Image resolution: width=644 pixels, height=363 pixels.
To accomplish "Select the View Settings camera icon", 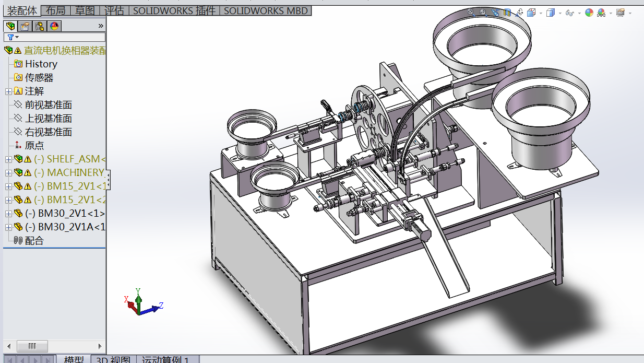I will pyautogui.click(x=620, y=13).
